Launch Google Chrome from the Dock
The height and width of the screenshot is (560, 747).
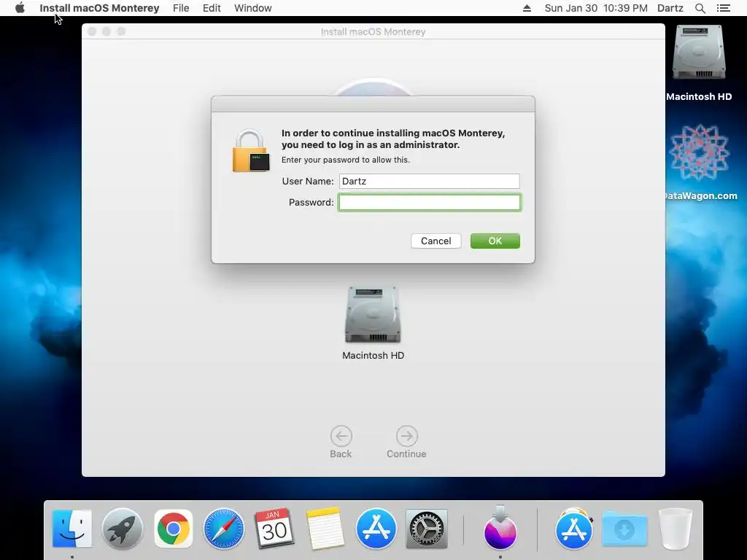coord(174,529)
